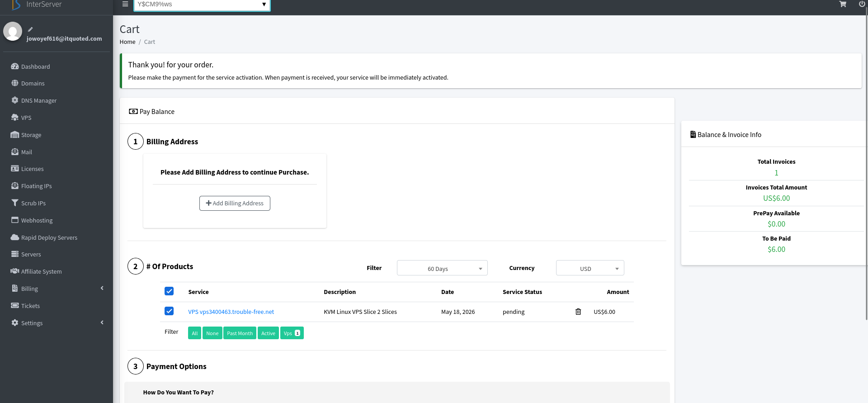Click the Tickets icon in sidebar

(x=15, y=306)
